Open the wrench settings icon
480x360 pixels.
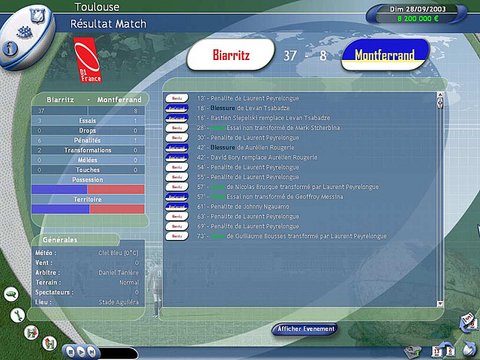click(x=18, y=315)
